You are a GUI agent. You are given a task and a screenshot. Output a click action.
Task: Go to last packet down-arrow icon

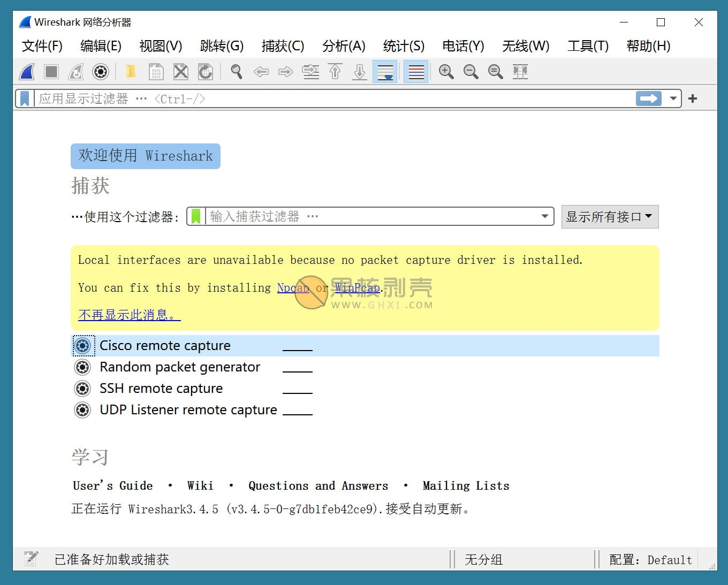click(360, 71)
